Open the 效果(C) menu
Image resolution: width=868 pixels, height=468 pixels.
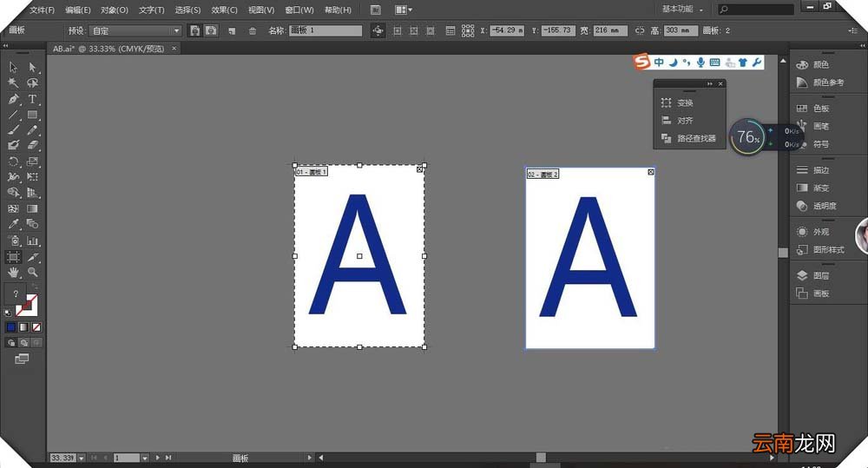[x=224, y=10]
